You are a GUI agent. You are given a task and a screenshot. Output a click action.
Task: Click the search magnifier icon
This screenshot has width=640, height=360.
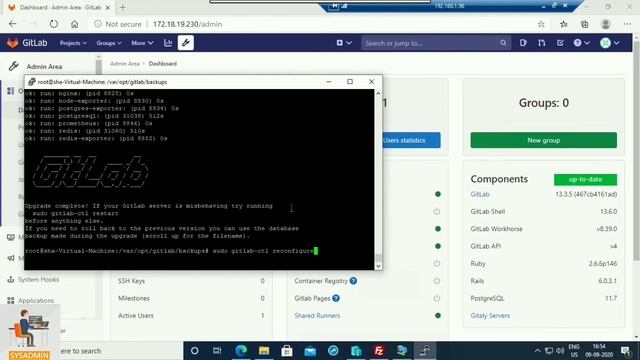point(503,43)
